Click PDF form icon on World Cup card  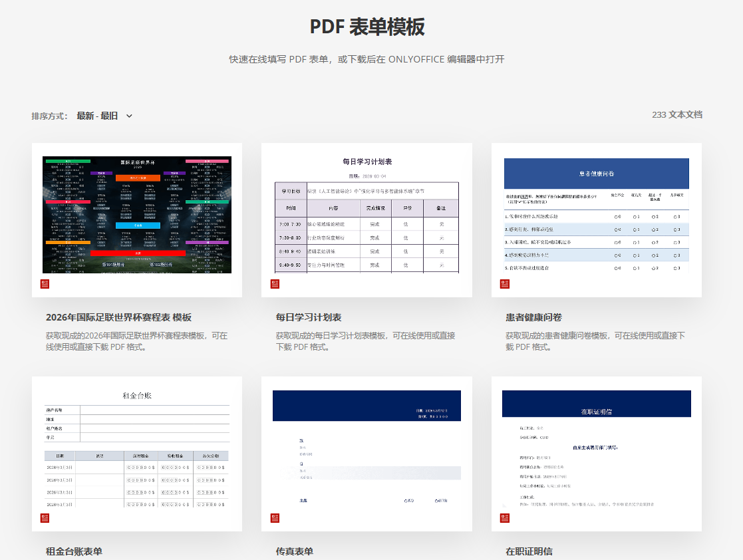45,284
